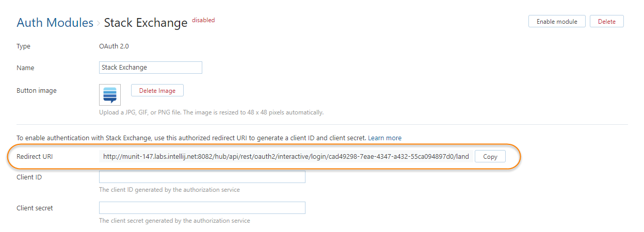Click the Stack Exchange page heading
This screenshot has height=232, width=644.
pyautogui.click(x=146, y=23)
